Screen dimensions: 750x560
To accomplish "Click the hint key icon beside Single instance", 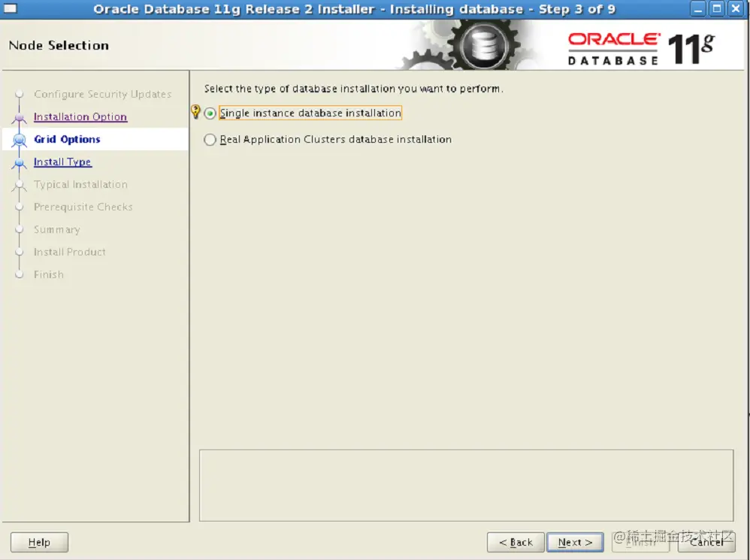I will [195, 111].
